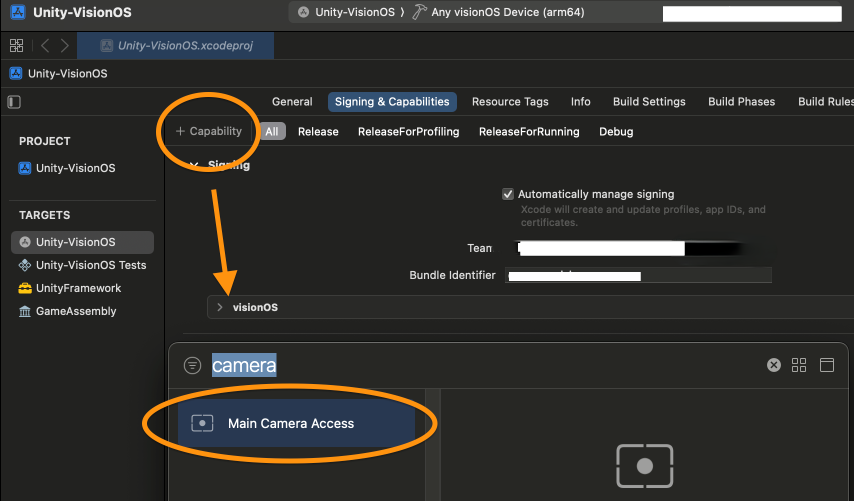Viewport: 854px width, 501px height.
Task: Toggle the project navigator sidebar icon
Action: click(x=14, y=102)
